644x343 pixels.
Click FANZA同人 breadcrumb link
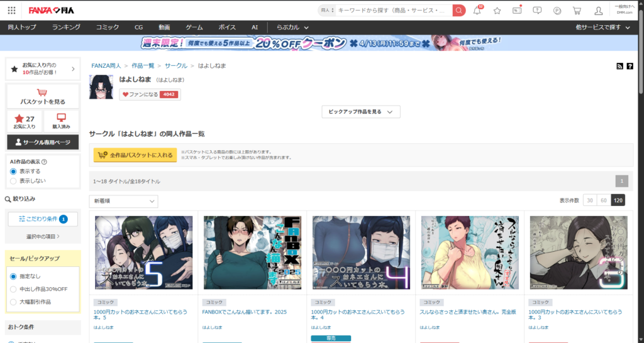click(x=106, y=65)
